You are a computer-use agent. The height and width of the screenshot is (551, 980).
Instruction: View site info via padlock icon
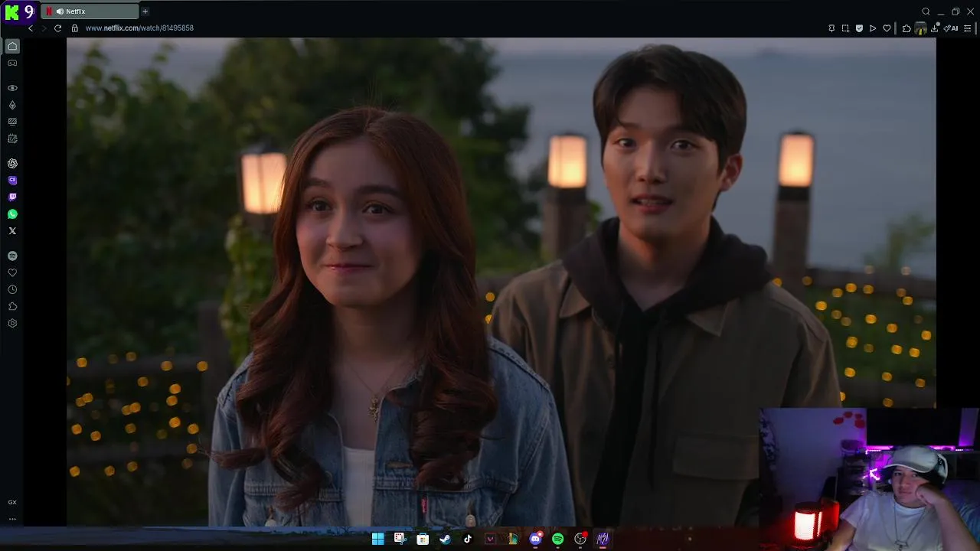[75, 28]
